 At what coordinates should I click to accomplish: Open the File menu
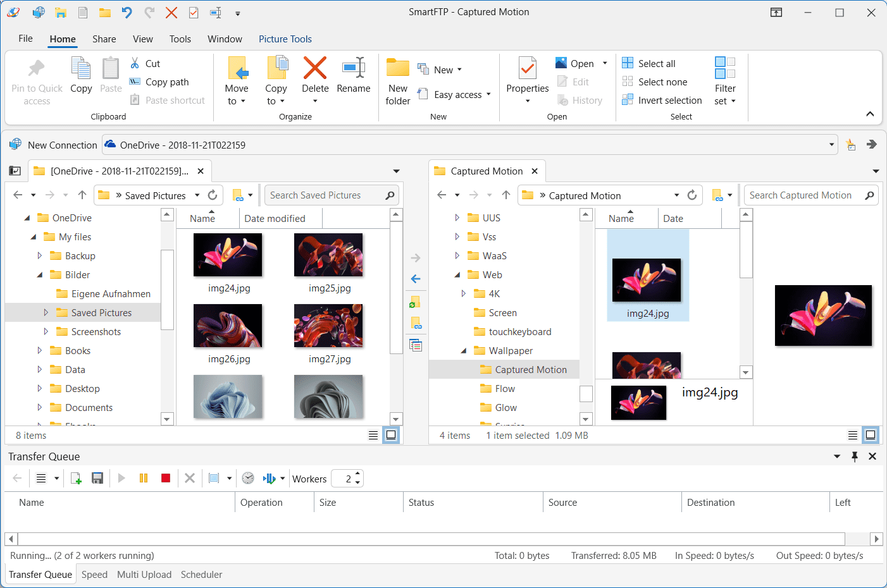pos(26,39)
